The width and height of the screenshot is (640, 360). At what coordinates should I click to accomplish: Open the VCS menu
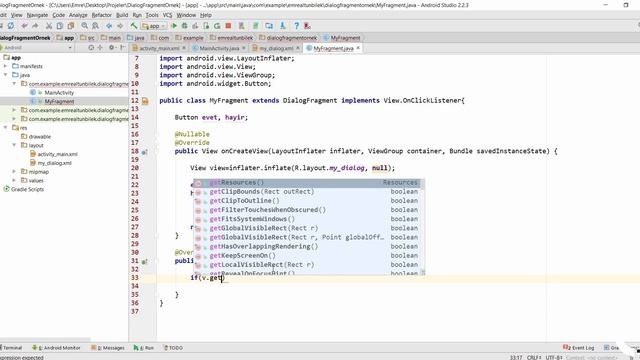(x=167, y=15)
